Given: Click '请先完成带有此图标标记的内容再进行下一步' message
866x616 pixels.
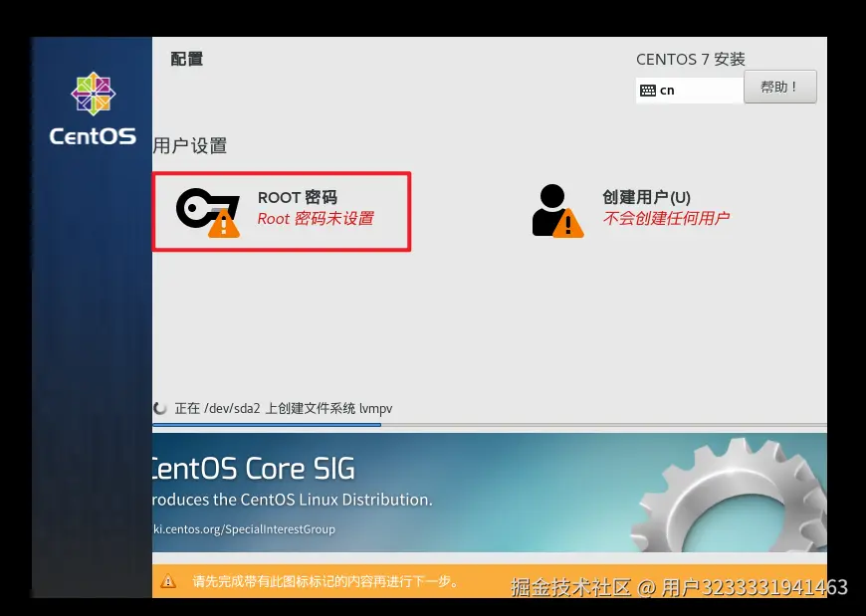Looking at the screenshot, I should tap(325, 581).
